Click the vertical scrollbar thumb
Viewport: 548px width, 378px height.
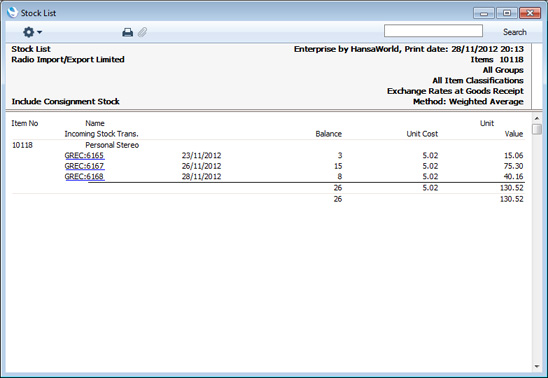point(536,129)
